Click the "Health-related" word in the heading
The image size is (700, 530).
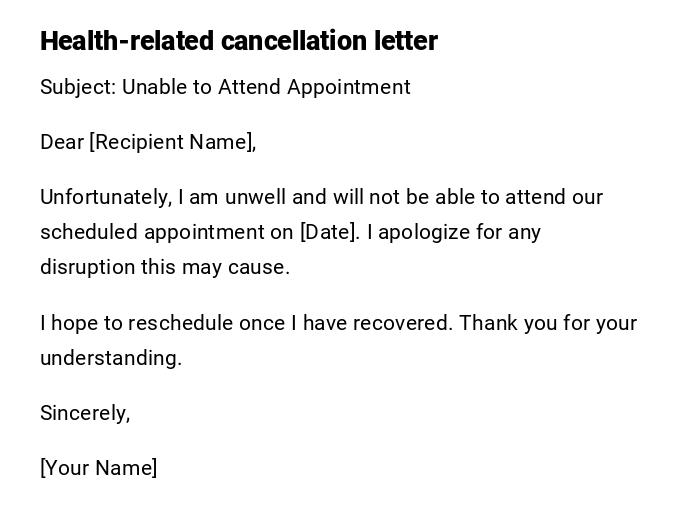pos(126,41)
